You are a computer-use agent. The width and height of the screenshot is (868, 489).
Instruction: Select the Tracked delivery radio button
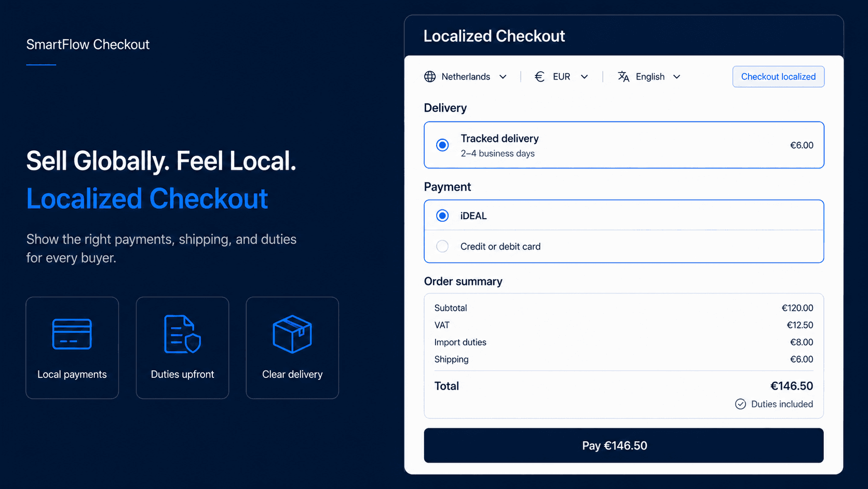(442, 145)
